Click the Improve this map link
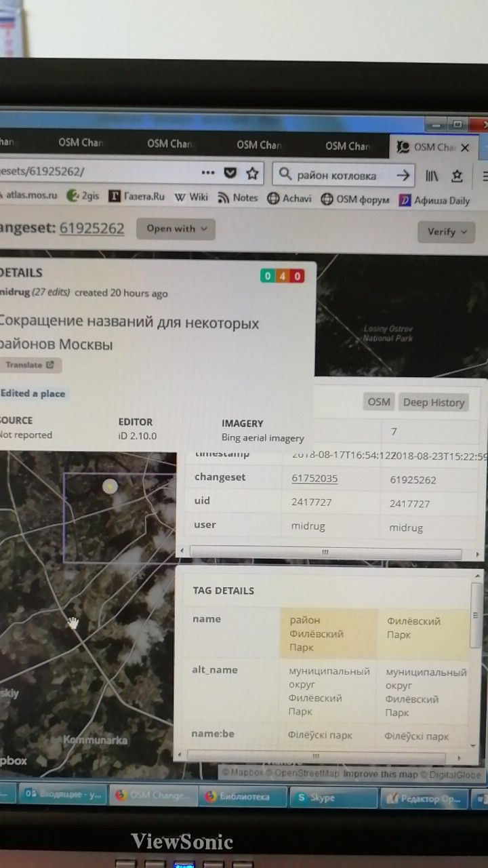This screenshot has height=868, width=488. [x=381, y=774]
